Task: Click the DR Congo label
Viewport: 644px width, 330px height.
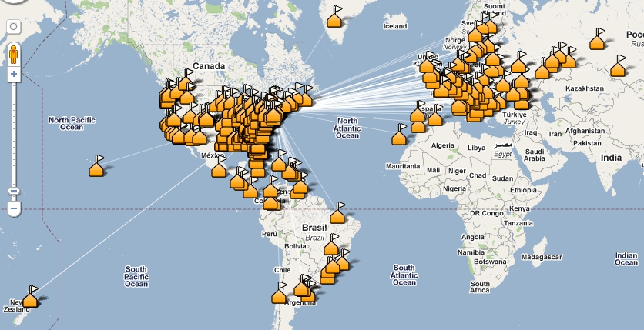Action: 487,214
